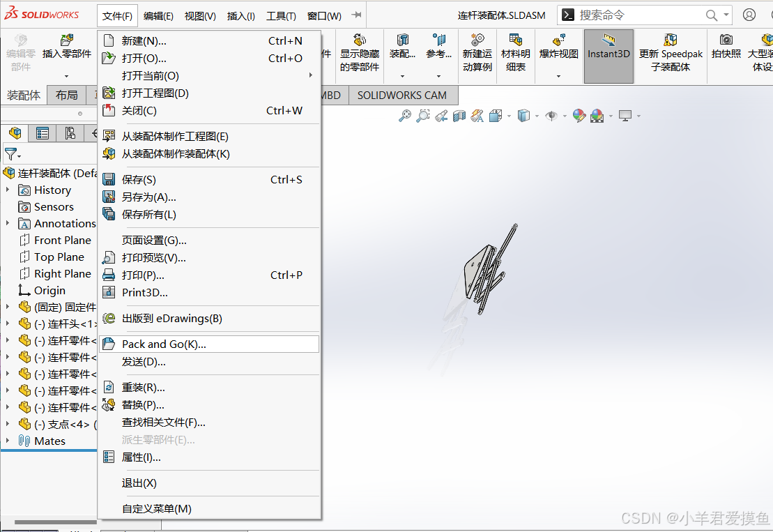
Task: Click Exploded View (爆炸视图) icon
Action: (559, 40)
